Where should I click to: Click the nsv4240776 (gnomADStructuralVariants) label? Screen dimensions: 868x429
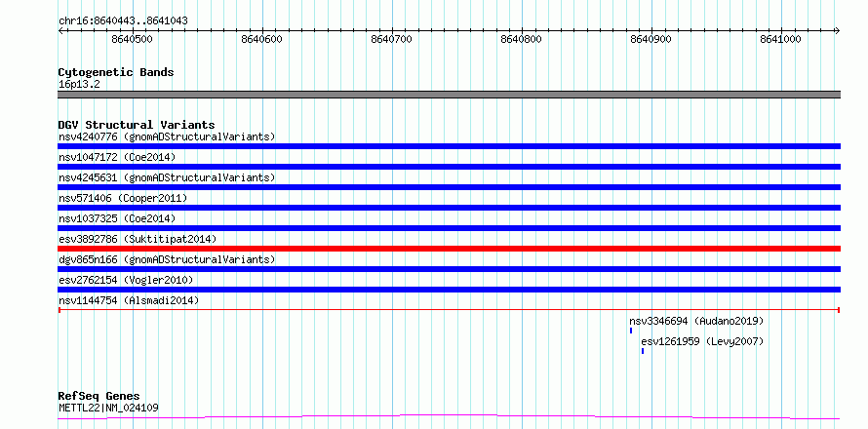(x=167, y=136)
